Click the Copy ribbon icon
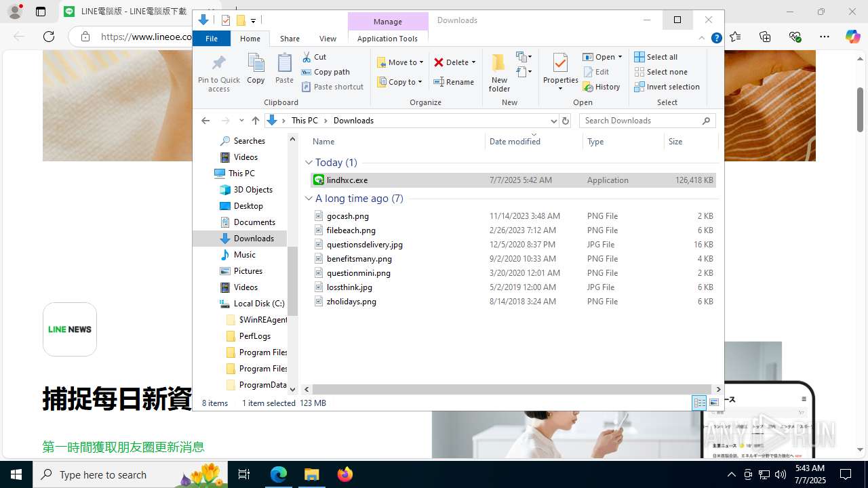 point(256,69)
